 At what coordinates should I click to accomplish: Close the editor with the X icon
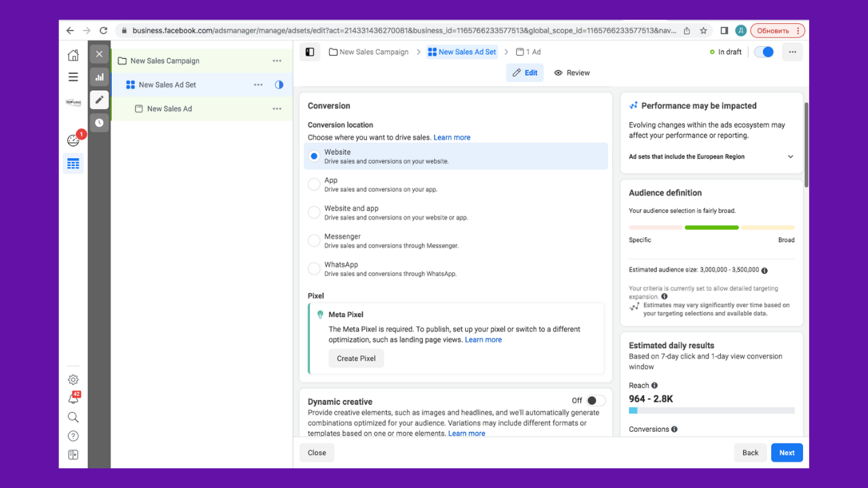point(100,54)
